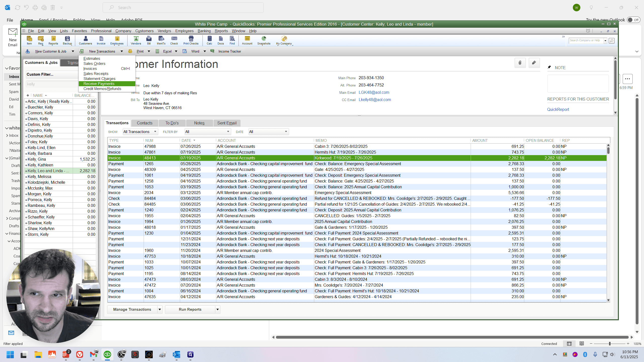
Task: Open the Item list toolbar icon
Action: click(x=29, y=40)
